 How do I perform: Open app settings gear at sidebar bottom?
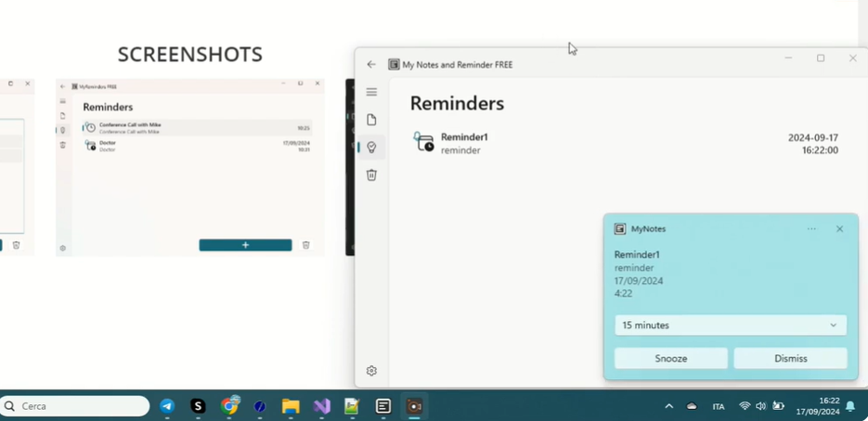[x=371, y=370]
